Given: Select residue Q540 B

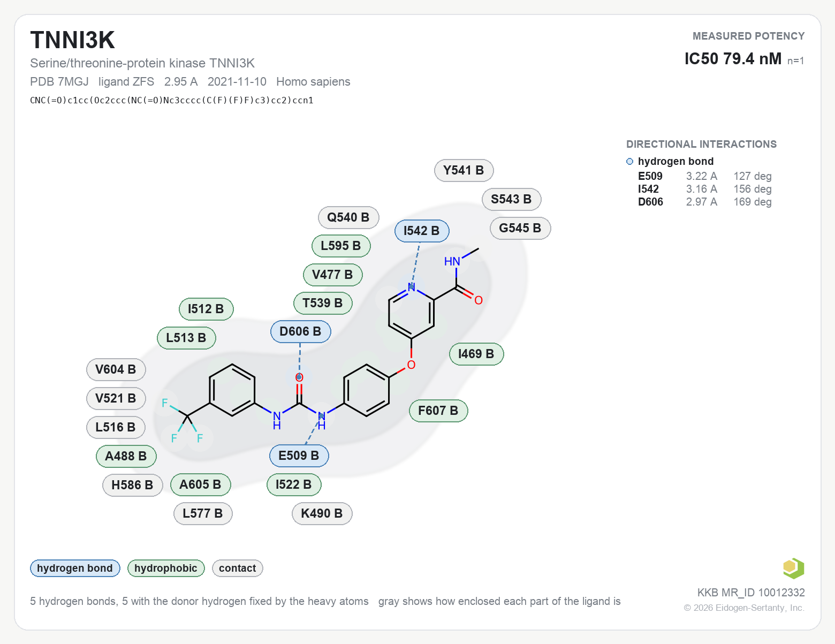Looking at the screenshot, I should [x=348, y=217].
